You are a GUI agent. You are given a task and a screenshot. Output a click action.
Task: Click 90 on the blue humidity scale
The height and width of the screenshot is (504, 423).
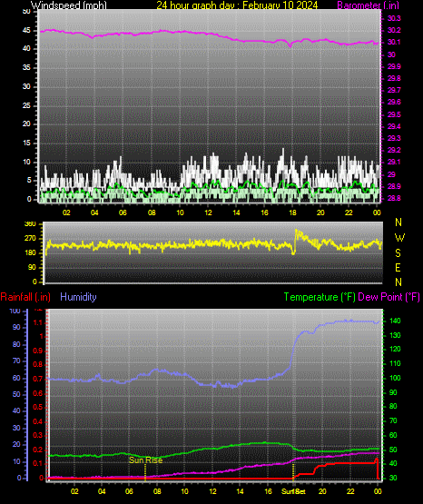coord(16,327)
